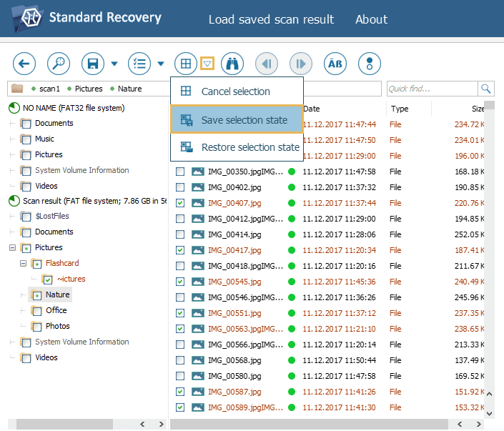
Task: Click the vertical scrollbar of file list
Action: 489,250
